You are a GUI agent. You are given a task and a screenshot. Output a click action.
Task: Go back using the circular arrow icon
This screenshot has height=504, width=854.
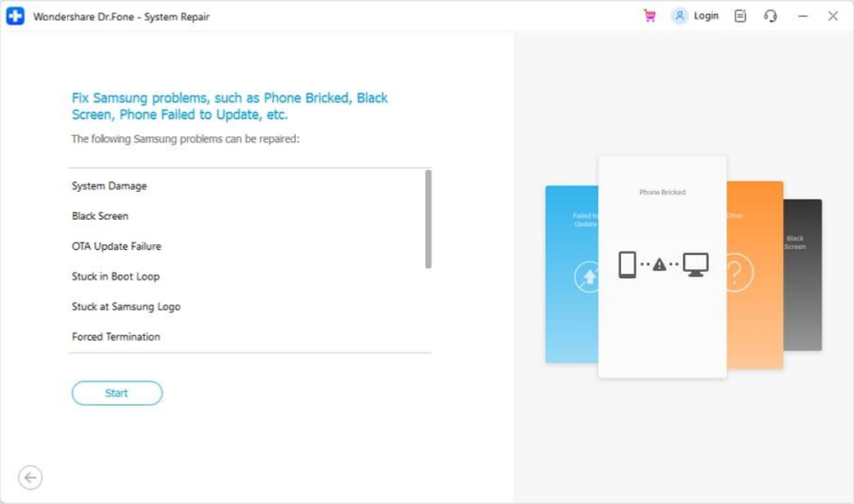[30, 478]
